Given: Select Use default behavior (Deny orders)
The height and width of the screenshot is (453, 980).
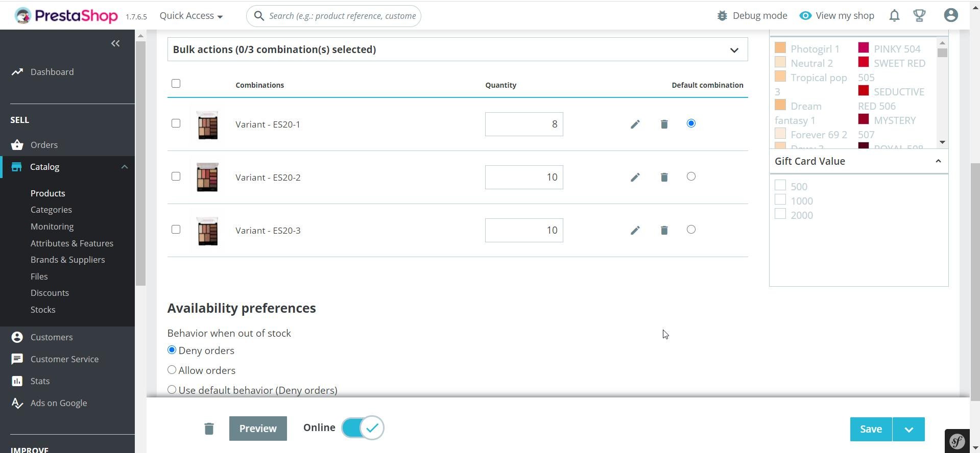Looking at the screenshot, I should (172, 390).
